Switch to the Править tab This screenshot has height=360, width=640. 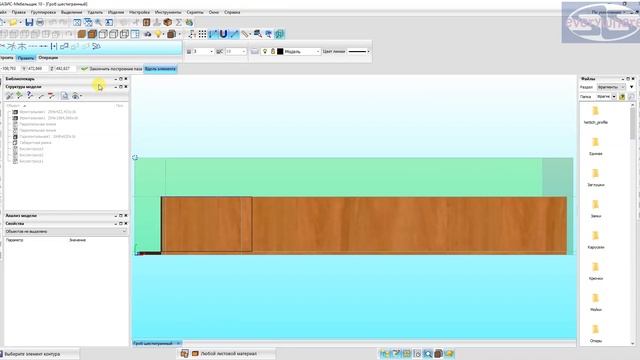pyautogui.click(x=26, y=58)
